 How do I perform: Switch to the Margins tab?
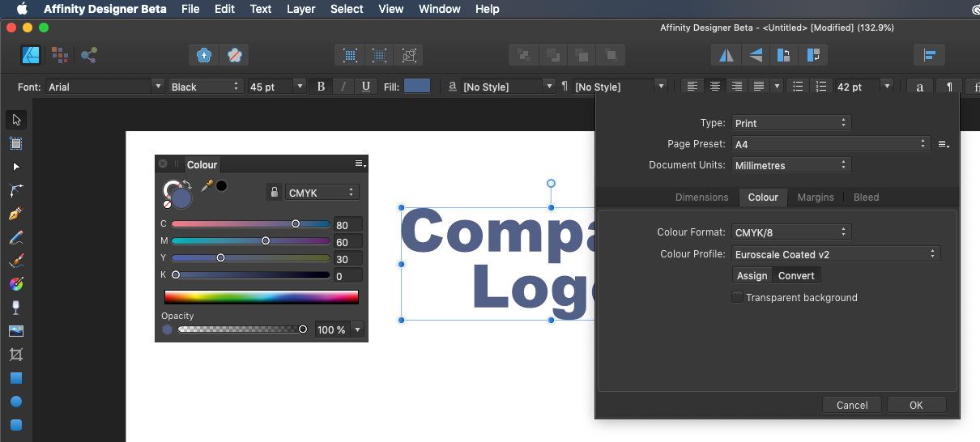816,197
